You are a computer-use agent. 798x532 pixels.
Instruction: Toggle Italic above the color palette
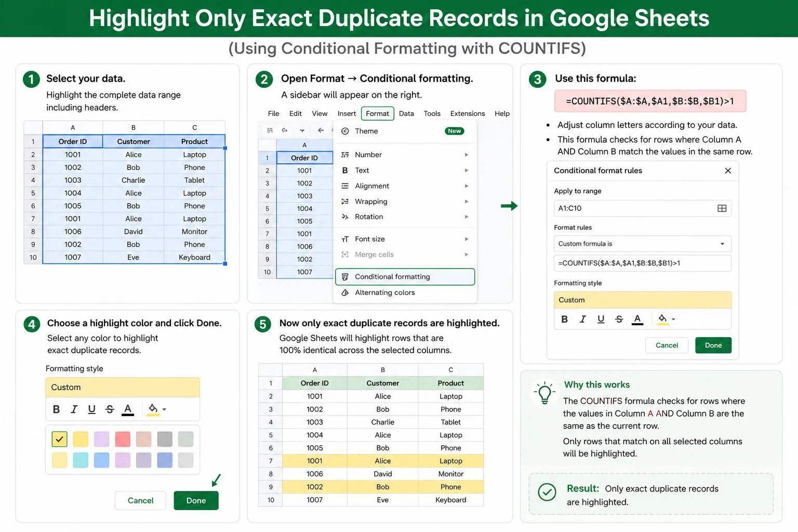click(x=74, y=410)
